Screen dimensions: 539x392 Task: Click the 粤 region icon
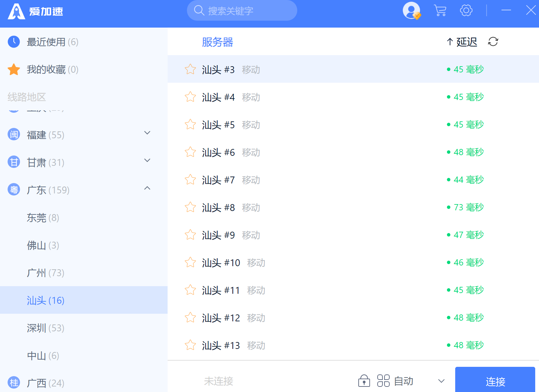point(14,189)
